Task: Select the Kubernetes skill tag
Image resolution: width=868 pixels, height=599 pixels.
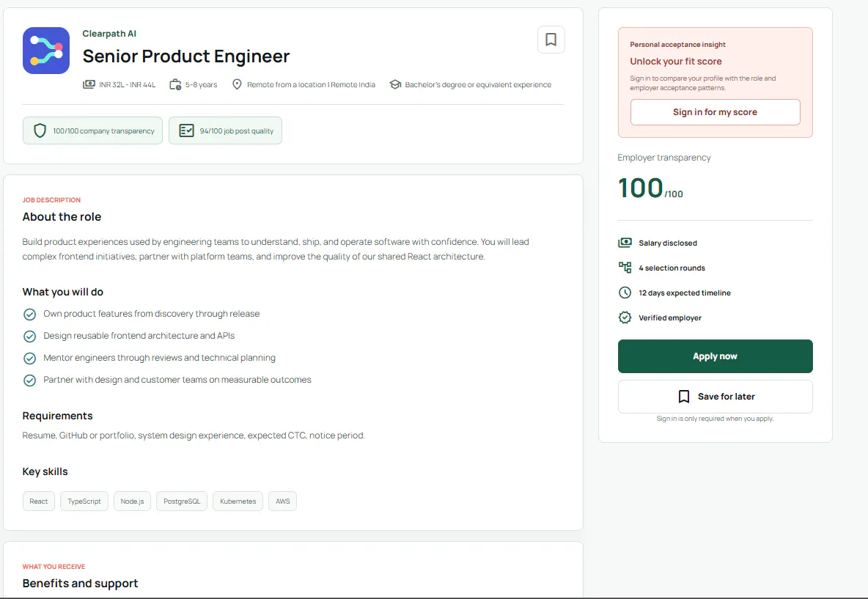Action: coord(238,501)
